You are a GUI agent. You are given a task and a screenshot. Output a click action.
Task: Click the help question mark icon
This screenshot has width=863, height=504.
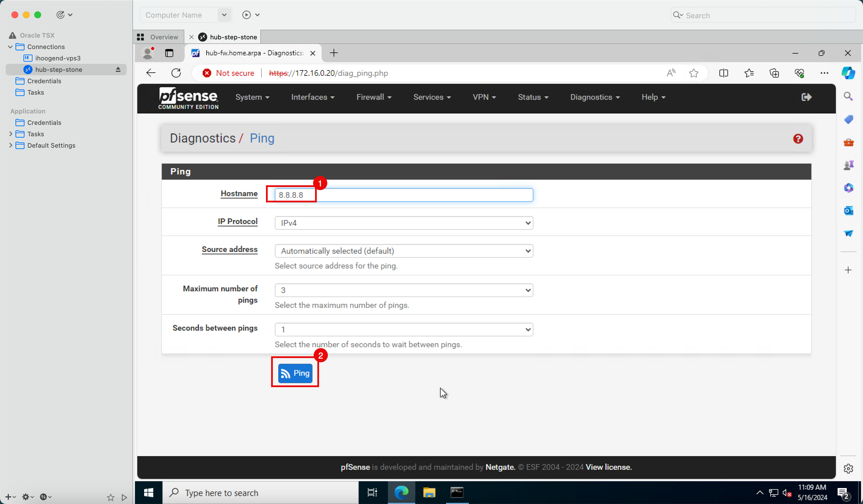point(799,139)
